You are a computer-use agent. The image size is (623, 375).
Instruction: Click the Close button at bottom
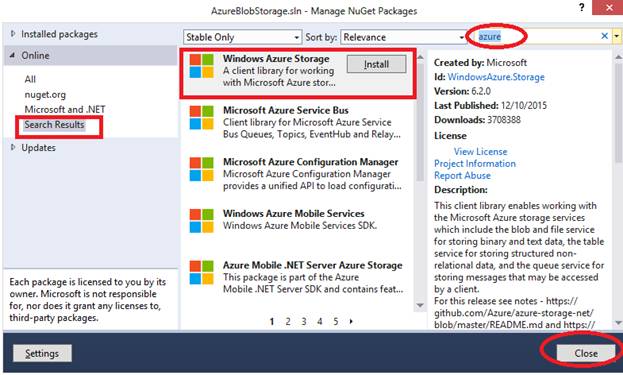[x=586, y=353]
